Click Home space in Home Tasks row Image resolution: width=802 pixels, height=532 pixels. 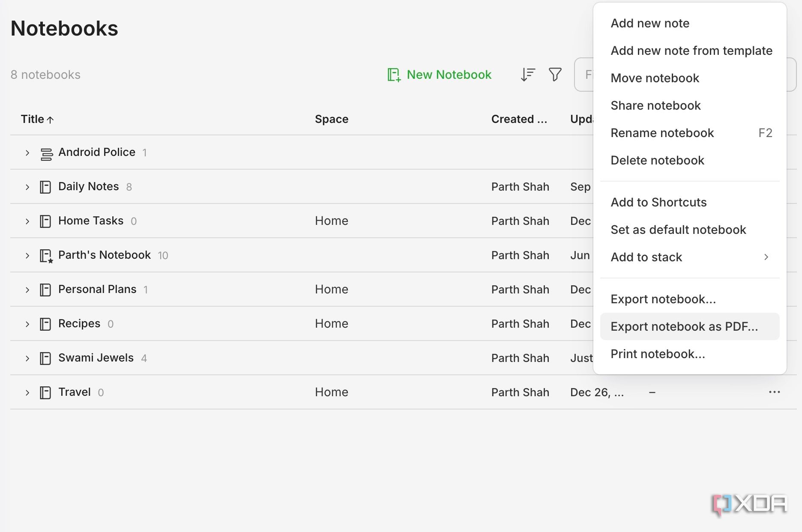point(332,221)
